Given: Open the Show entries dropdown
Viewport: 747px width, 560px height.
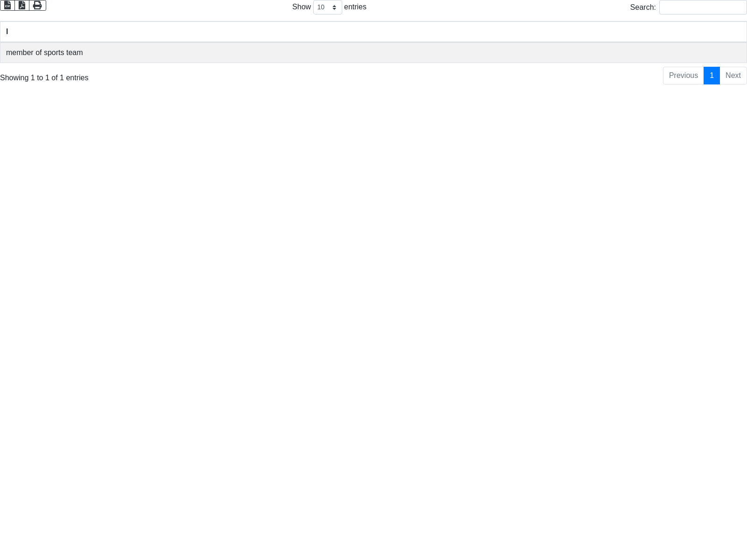Looking at the screenshot, I should [327, 7].
